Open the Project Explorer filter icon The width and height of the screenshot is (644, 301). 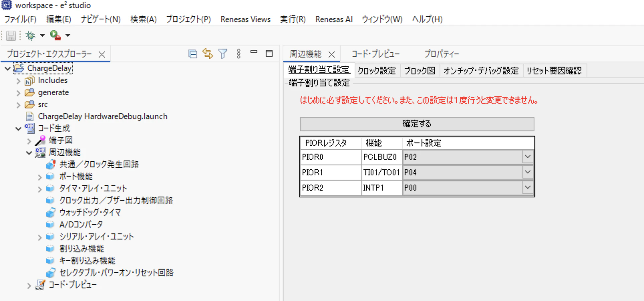[223, 54]
